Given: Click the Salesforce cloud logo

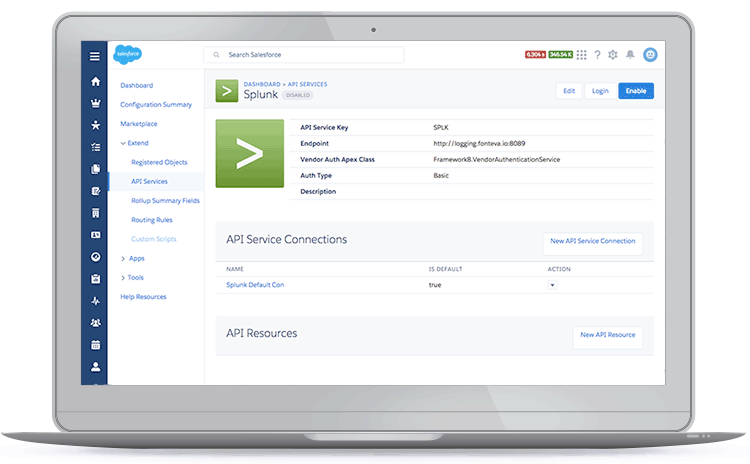Looking at the screenshot, I should pos(128,55).
